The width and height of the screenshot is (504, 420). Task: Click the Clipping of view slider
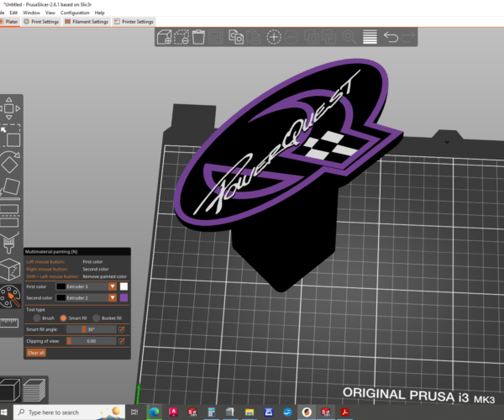pyautogui.click(x=92, y=341)
